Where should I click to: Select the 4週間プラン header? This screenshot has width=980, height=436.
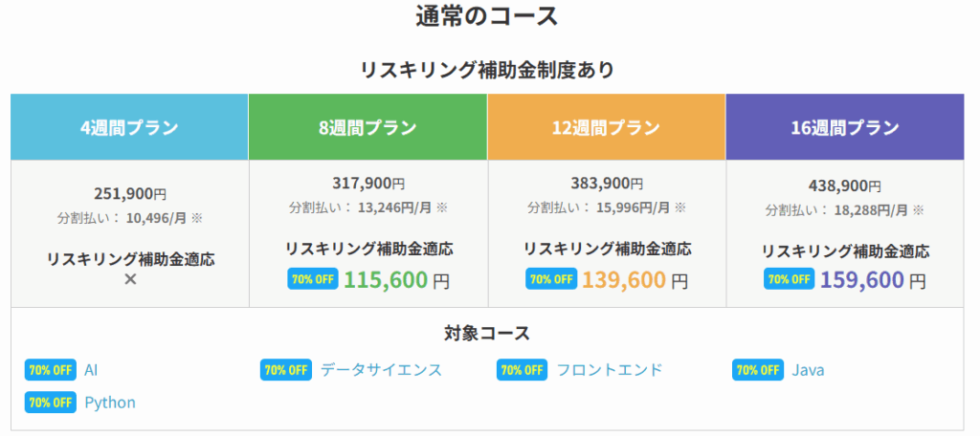tap(129, 127)
